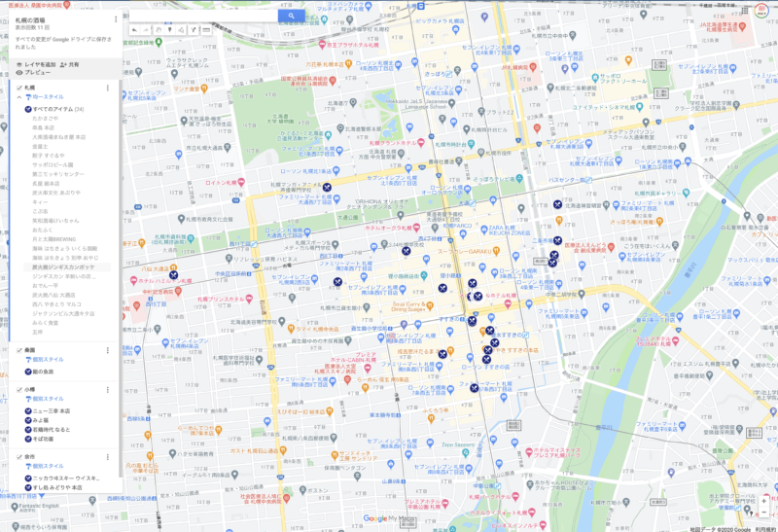Select 餃子 すぐるや in the list
This screenshot has width=778, height=532.
48,156
